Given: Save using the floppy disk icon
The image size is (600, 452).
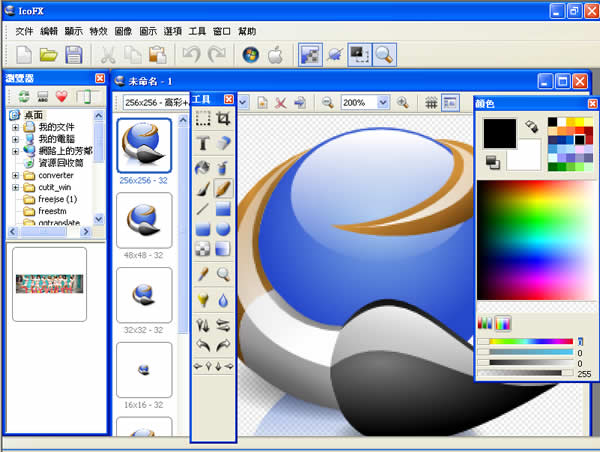Looking at the screenshot, I should tap(74, 55).
